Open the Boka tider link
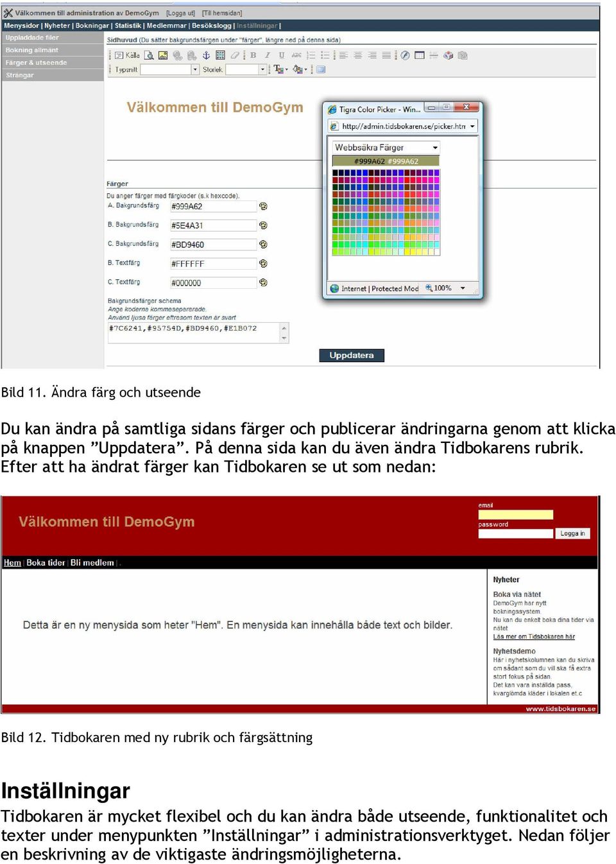The width and height of the screenshot is (616, 864). pos(46,563)
